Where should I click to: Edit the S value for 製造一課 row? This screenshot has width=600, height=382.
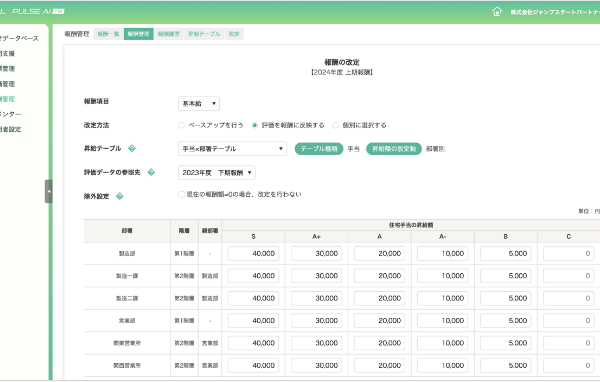(x=253, y=276)
